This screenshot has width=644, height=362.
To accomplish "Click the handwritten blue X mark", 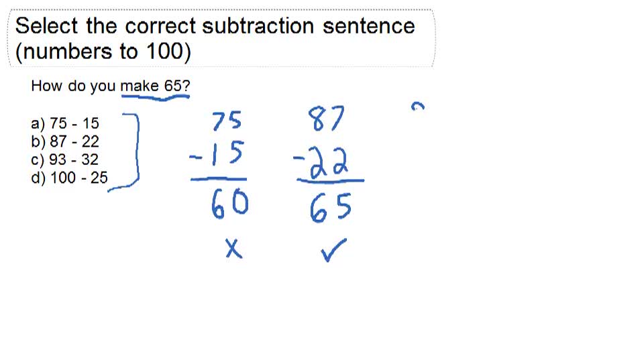I will (233, 250).
